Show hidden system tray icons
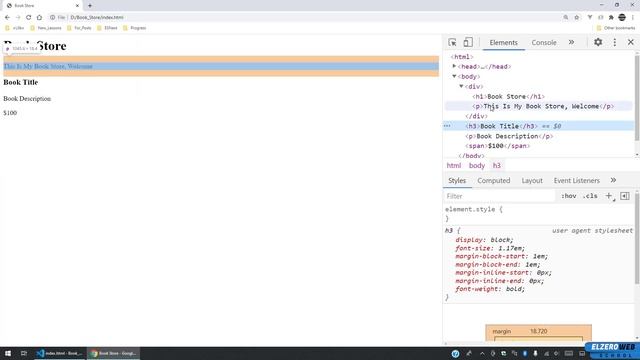The width and height of the screenshot is (640, 360). [x=482, y=353]
